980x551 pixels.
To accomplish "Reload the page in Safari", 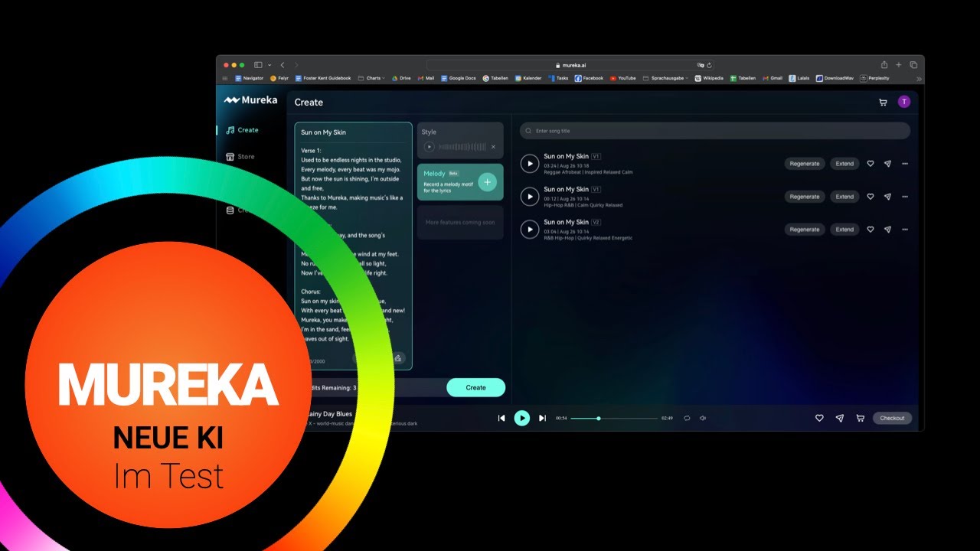I will [710, 65].
